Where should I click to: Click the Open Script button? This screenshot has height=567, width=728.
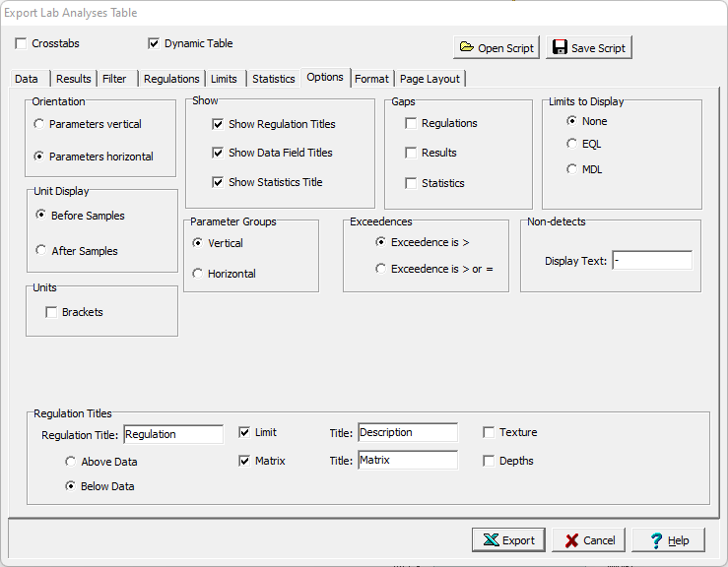click(496, 48)
